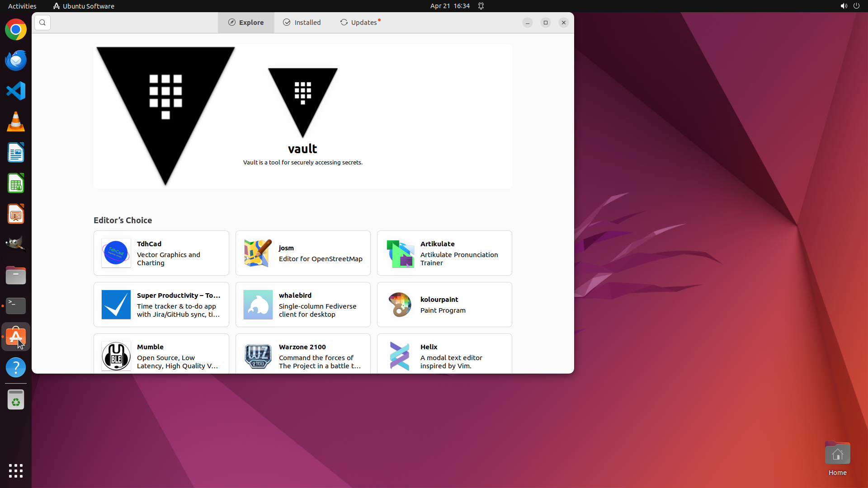
Task: Open the Show Applications grid
Action: coord(16,470)
